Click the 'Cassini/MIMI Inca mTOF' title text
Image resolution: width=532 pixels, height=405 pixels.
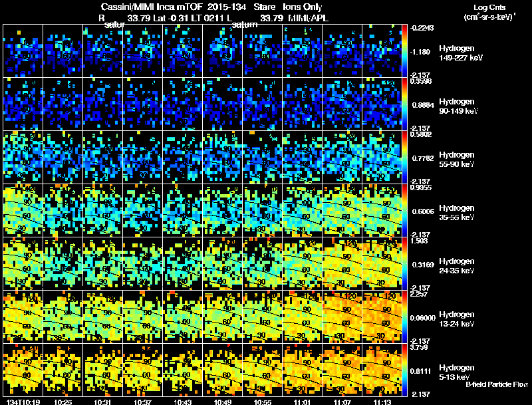152,7
